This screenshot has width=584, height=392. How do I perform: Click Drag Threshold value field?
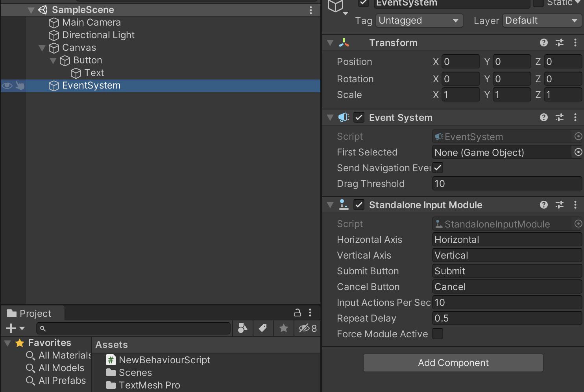pyautogui.click(x=507, y=184)
